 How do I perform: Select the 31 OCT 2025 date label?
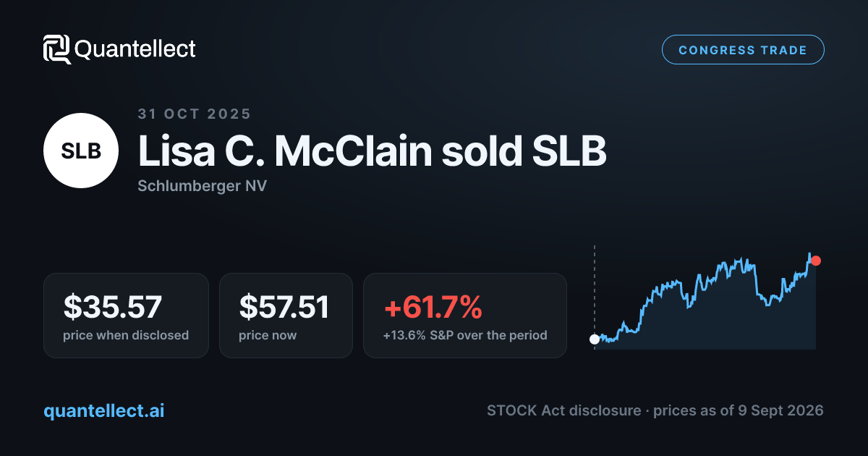coord(195,114)
